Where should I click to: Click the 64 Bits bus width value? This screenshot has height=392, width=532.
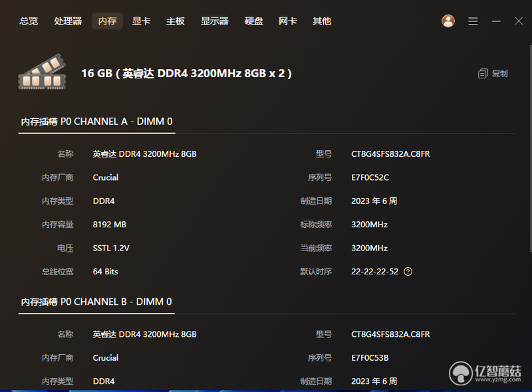click(x=106, y=272)
